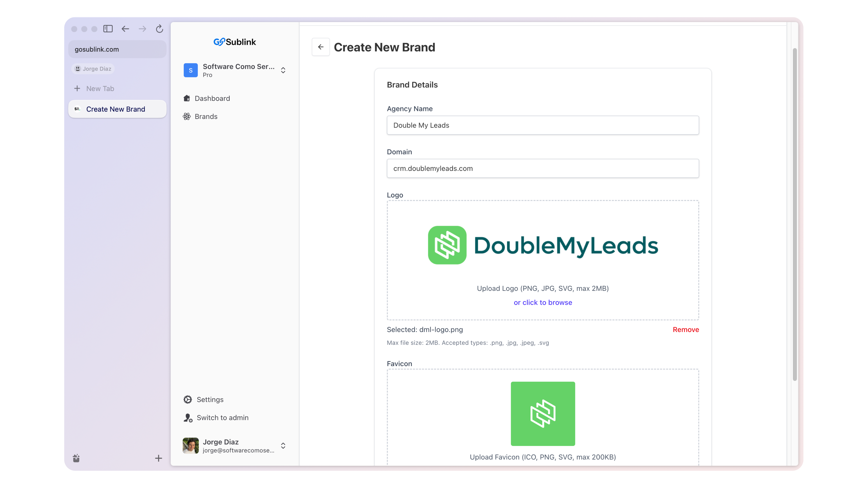Click the Sublink logo
This screenshot has height=488, width=868.
[x=235, y=42]
